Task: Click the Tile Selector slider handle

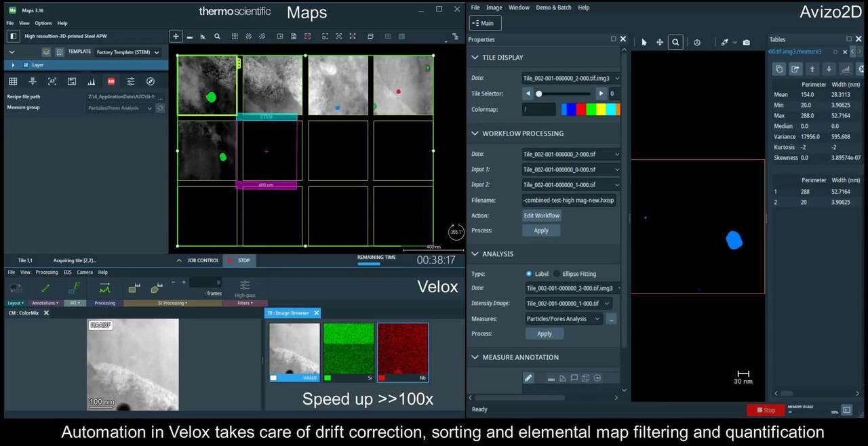Action: [x=539, y=94]
